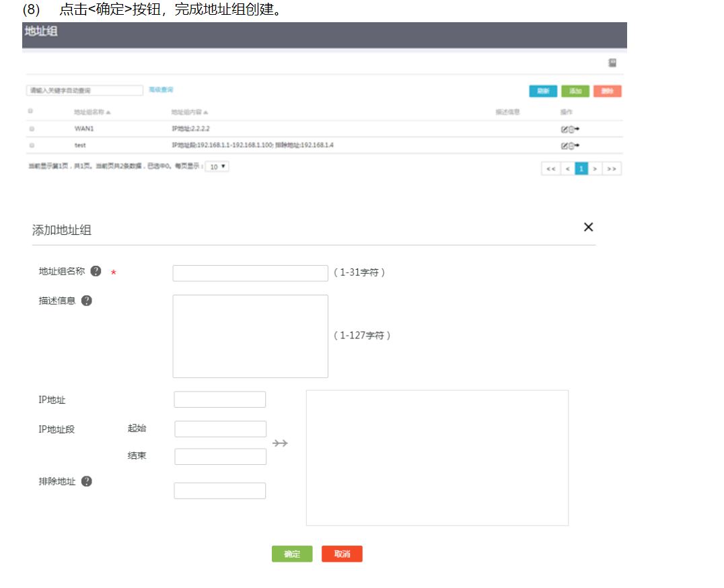Focus the IP地址 input field
Screen dimensions: 724x588
(220, 400)
